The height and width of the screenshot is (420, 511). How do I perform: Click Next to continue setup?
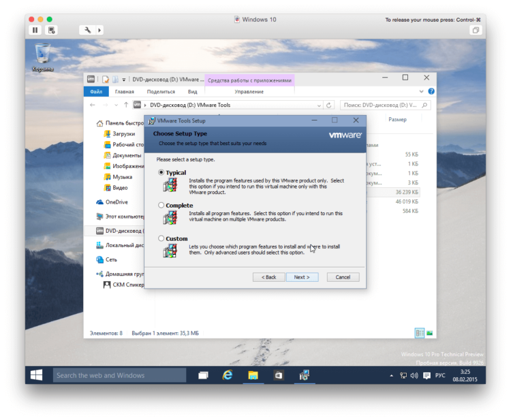(x=302, y=277)
